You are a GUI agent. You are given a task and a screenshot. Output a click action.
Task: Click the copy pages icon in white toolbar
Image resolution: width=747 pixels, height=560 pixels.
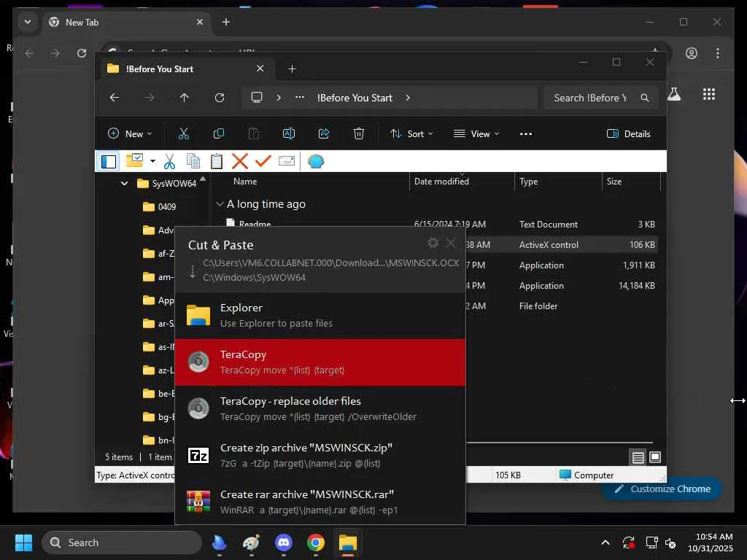click(193, 161)
